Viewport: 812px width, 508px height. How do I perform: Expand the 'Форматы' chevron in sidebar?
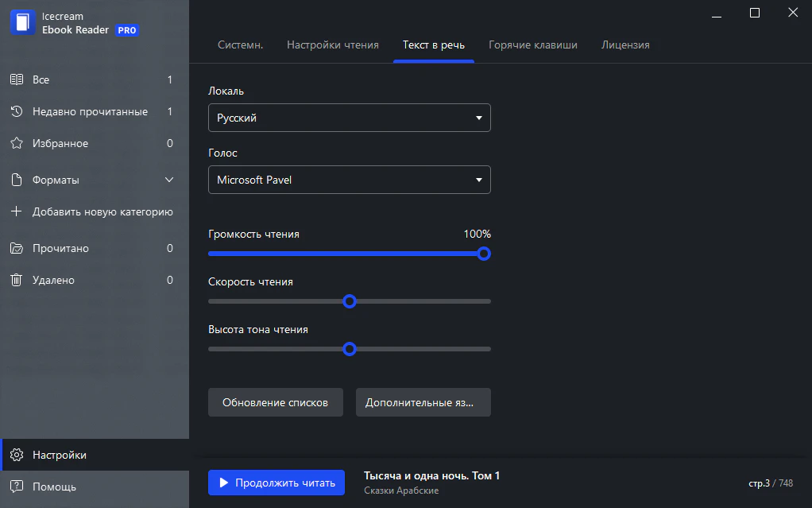169,180
